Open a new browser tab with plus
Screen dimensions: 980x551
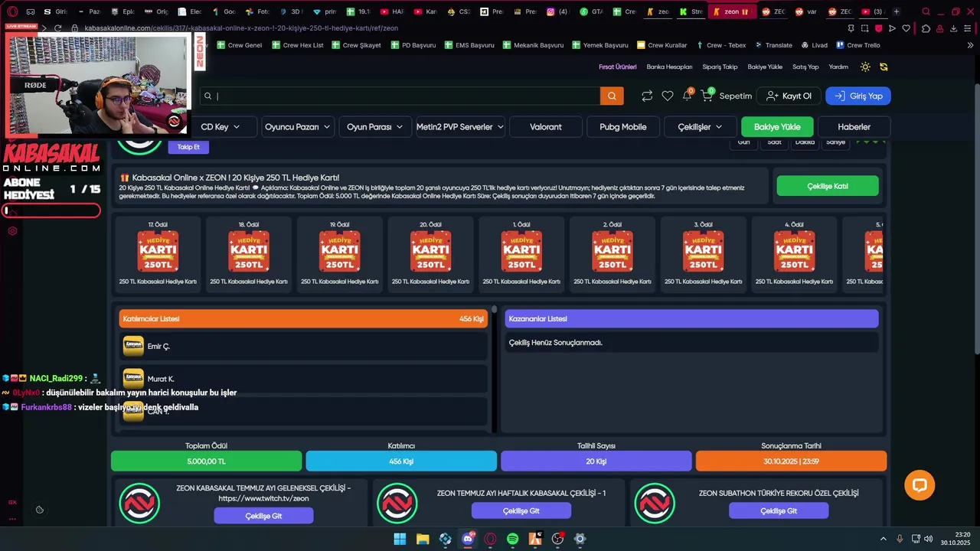pyautogui.click(x=897, y=11)
